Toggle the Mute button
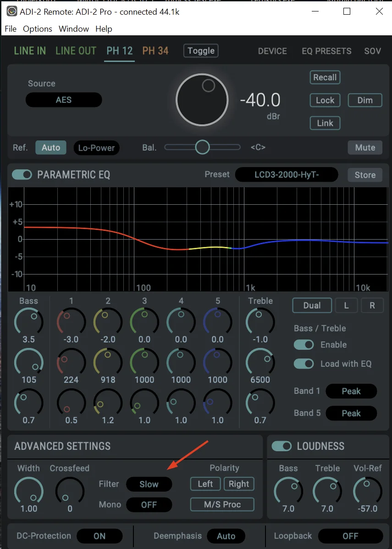The width and height of the screenshot is (392, 549). pyautogui.click(x=365, y=147)
